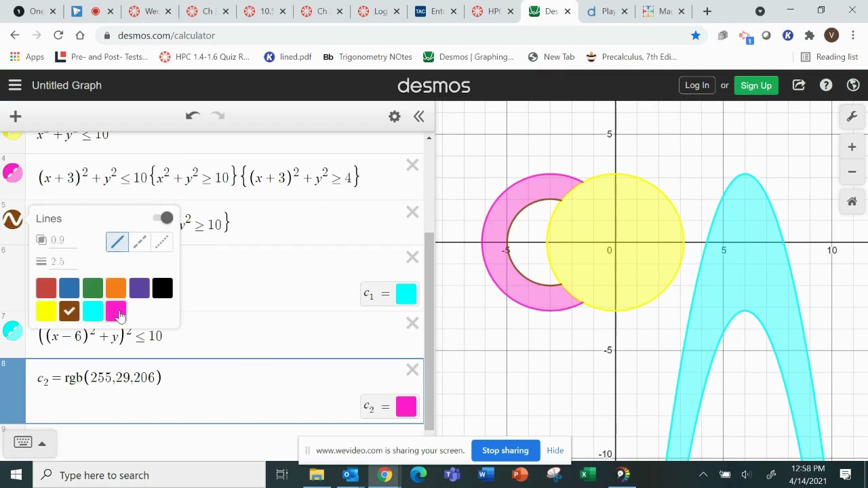Open the Reading list
The width and height of the screenshot is (868, 488).
coord(829,57)
